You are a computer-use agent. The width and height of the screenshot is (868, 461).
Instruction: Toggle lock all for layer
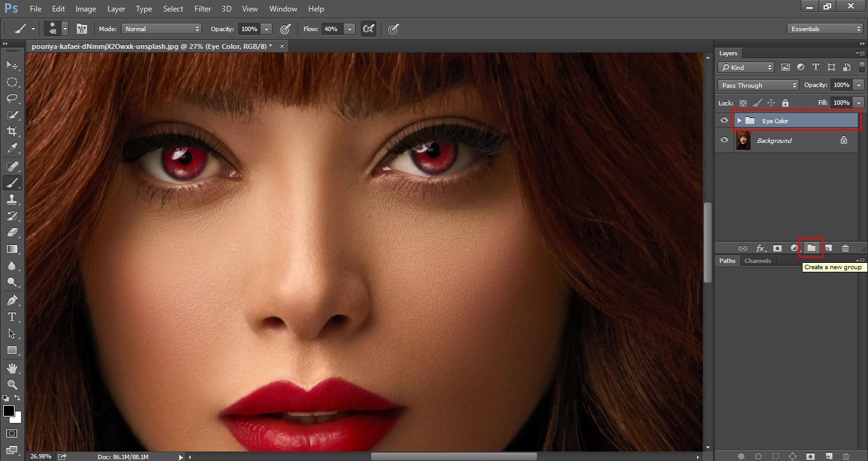pyautogui.click(x=785, y=103)
